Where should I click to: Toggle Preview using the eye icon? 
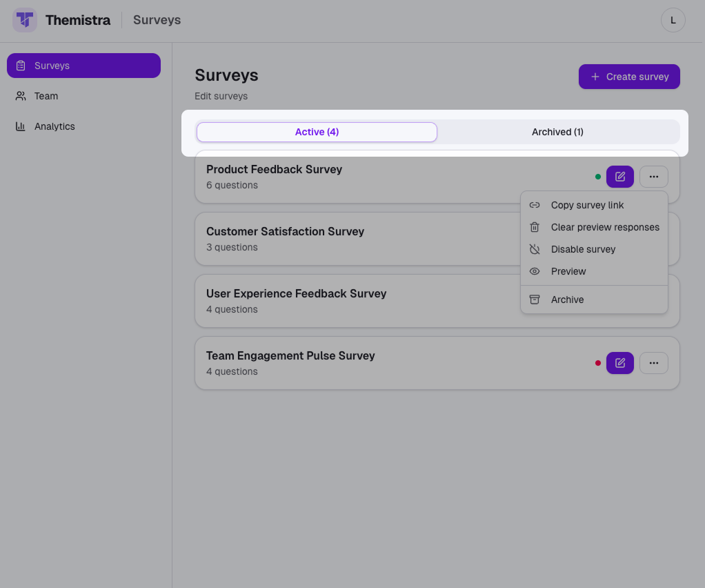point(535,271)
